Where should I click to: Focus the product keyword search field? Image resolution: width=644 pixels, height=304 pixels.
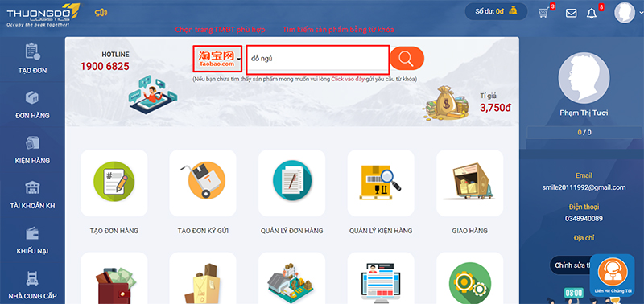coord(317,59)
